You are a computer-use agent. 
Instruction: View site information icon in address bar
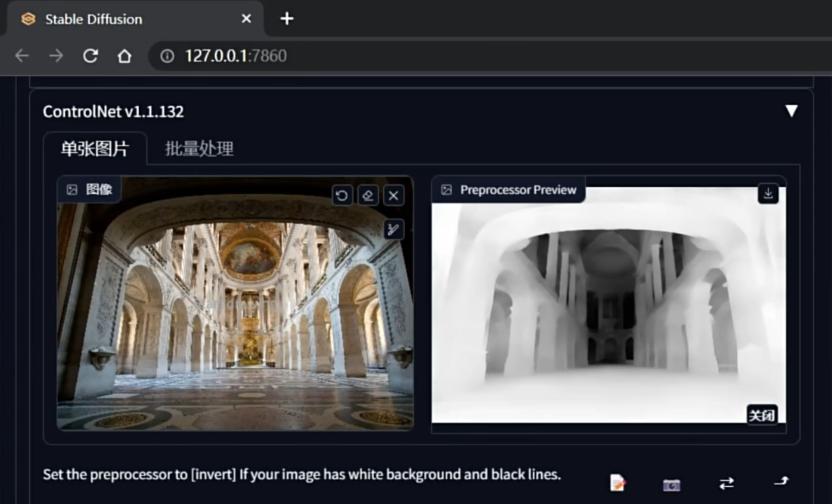(167, 56)
